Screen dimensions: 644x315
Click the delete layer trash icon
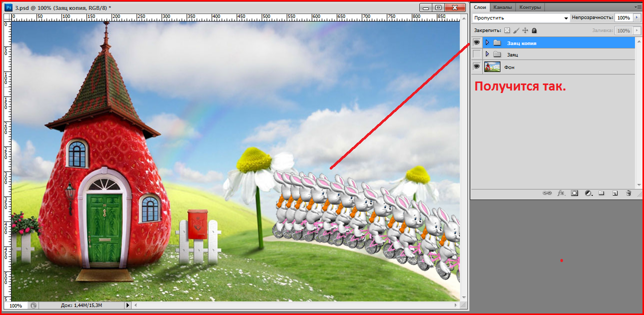click(629, 193)
